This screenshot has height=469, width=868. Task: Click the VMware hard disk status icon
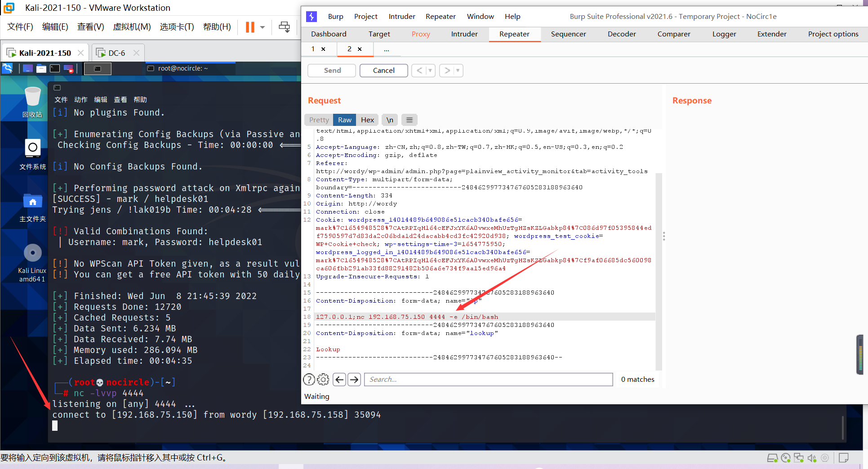772,458
